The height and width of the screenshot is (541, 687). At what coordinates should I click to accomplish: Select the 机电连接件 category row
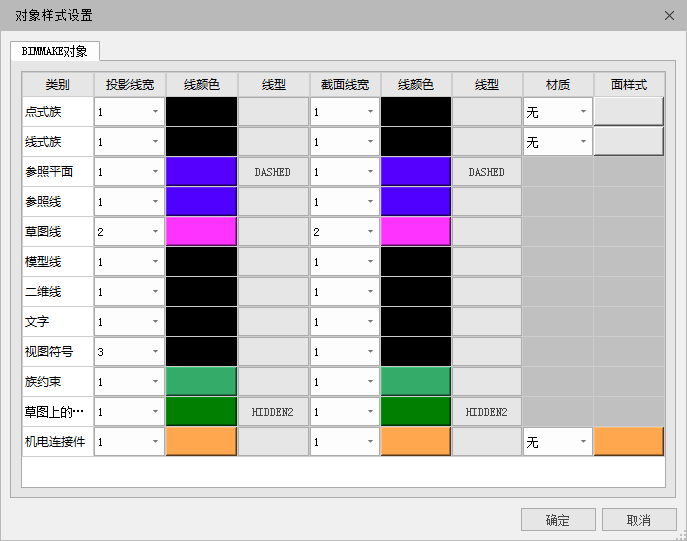[x=57, y=442]
